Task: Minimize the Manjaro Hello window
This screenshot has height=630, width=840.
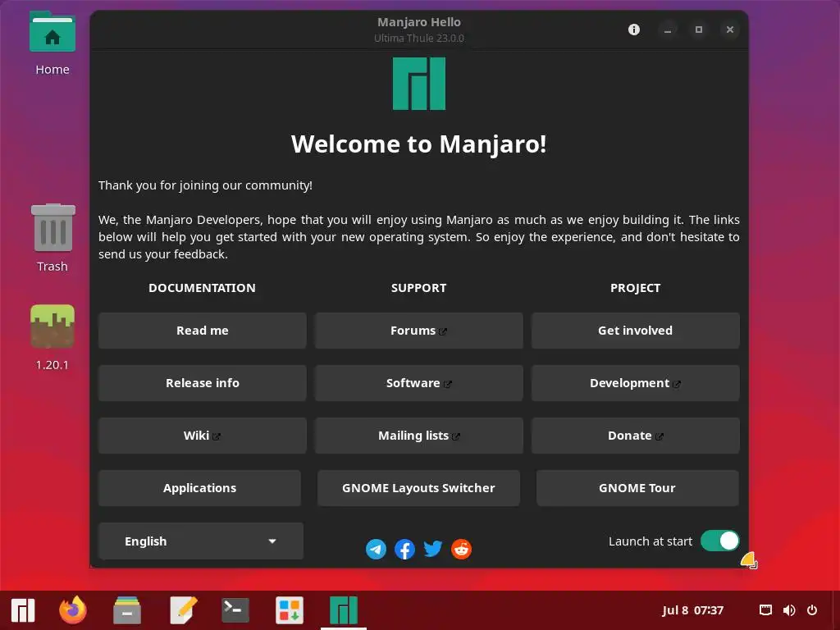Action: pyautogui.click(x=668, y=30)
